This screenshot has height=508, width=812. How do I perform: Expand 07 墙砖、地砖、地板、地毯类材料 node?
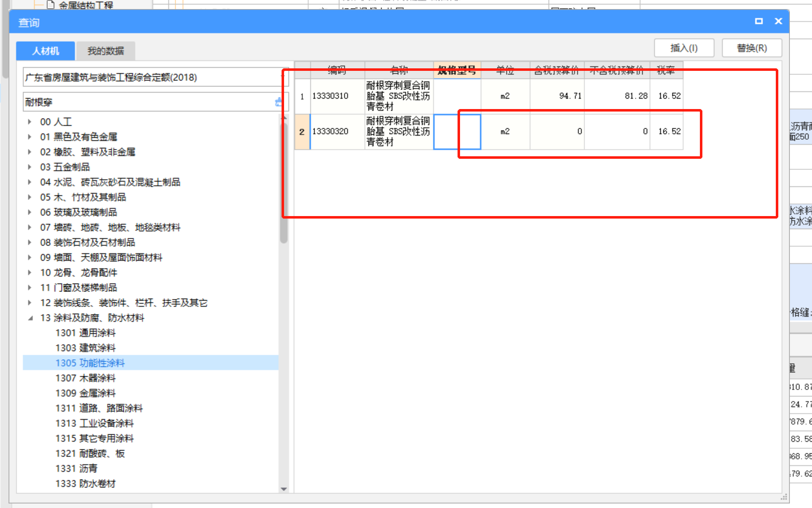tap(30, 227)
